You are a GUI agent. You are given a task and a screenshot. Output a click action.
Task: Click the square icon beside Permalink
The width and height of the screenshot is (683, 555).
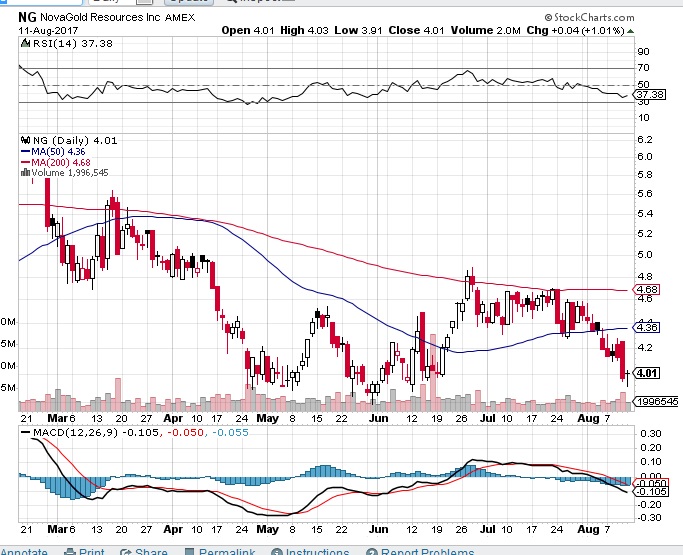[189, 552]
